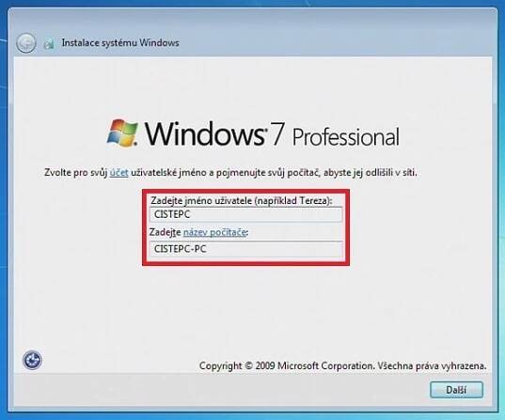505x420 pixels.
Task: Click the 'Professional' edition text
Action: [x=345, y=137]
